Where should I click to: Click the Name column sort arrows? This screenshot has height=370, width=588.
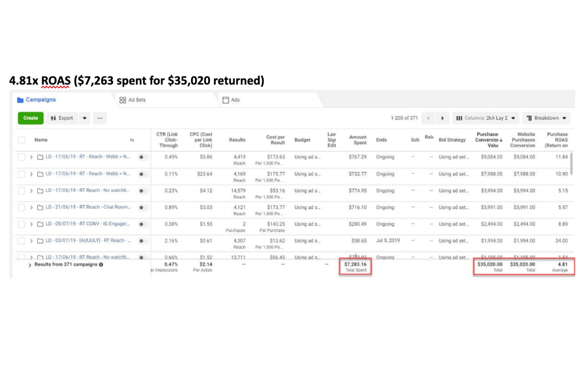pos(132,140)
